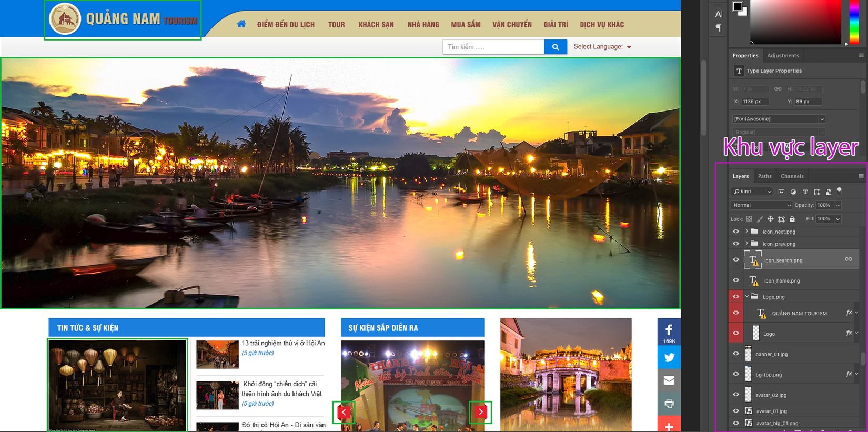Filter layers by pixel layers
This screenshot has width=868, height=432.
coord(781,192)
